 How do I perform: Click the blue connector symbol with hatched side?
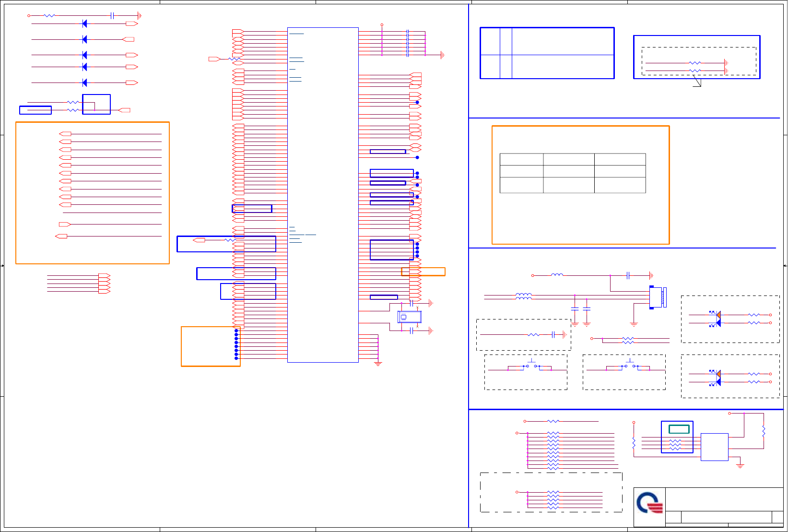[658, 297]
